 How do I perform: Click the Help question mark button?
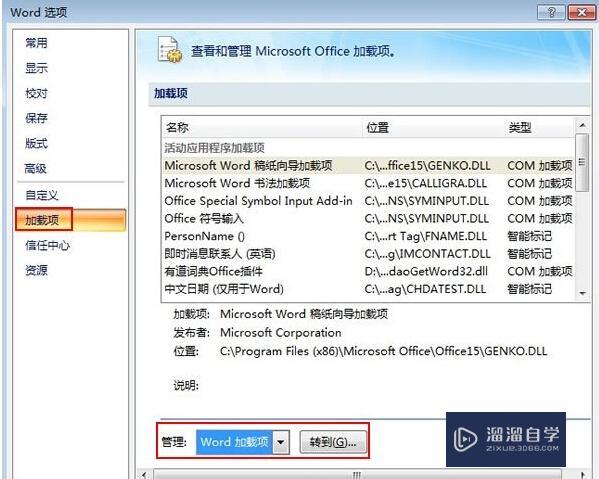coord(551,13)
